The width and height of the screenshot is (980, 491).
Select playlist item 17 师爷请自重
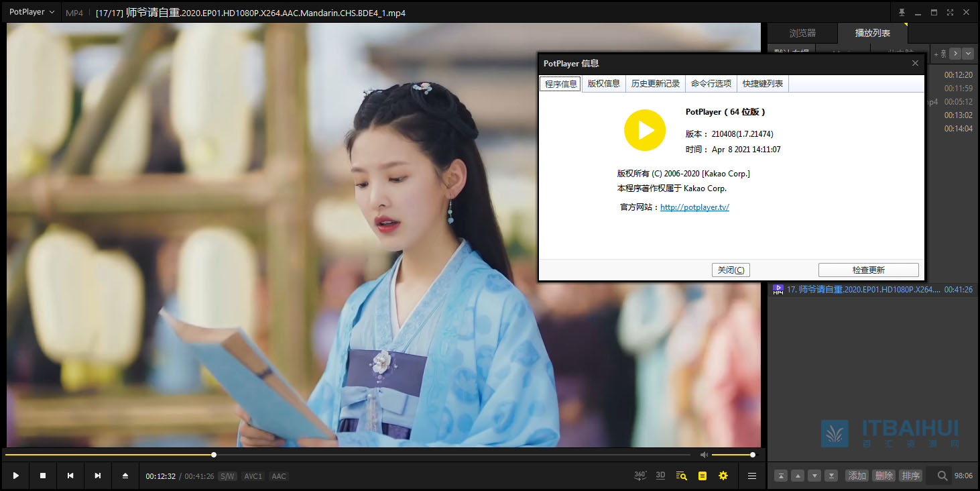[873, 290]
